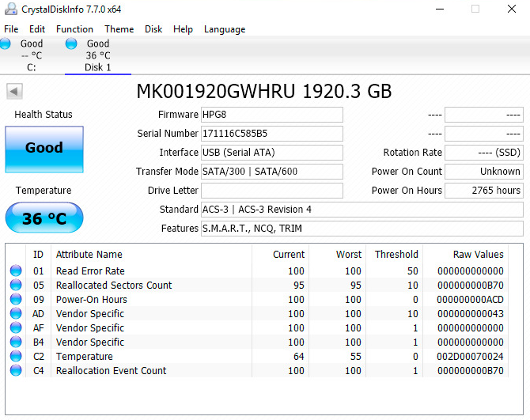Click status orb for attribute AF
The height and width of the screenshot is (420, 530).
coord(16,327)
